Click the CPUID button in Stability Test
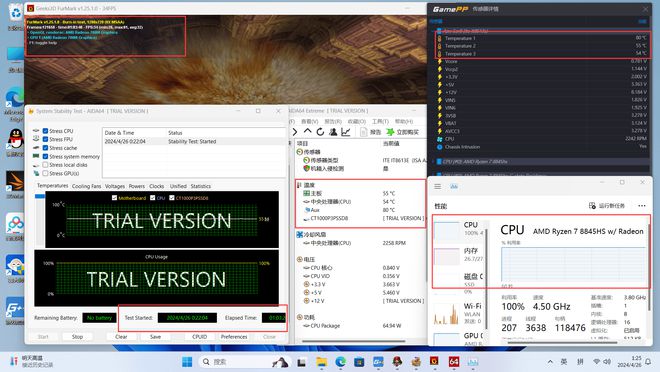This screenshot has height=372, width=660. [x=200, y=337]
